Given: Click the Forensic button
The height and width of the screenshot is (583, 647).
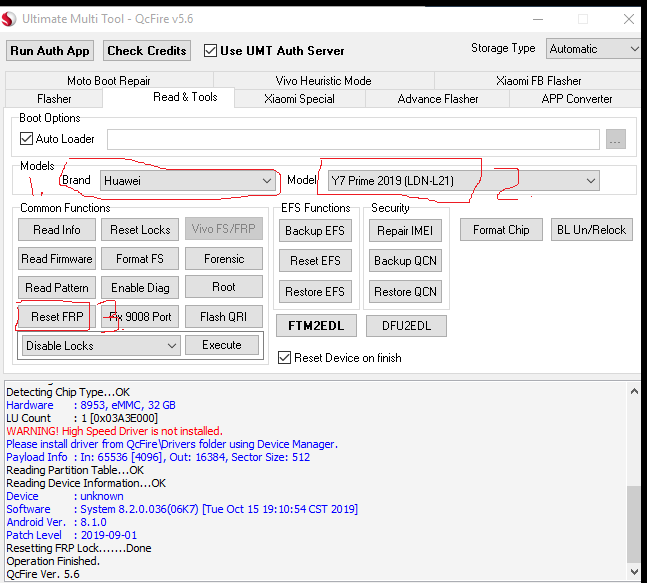Looking at the screenshot, I should tap(224, 259).
